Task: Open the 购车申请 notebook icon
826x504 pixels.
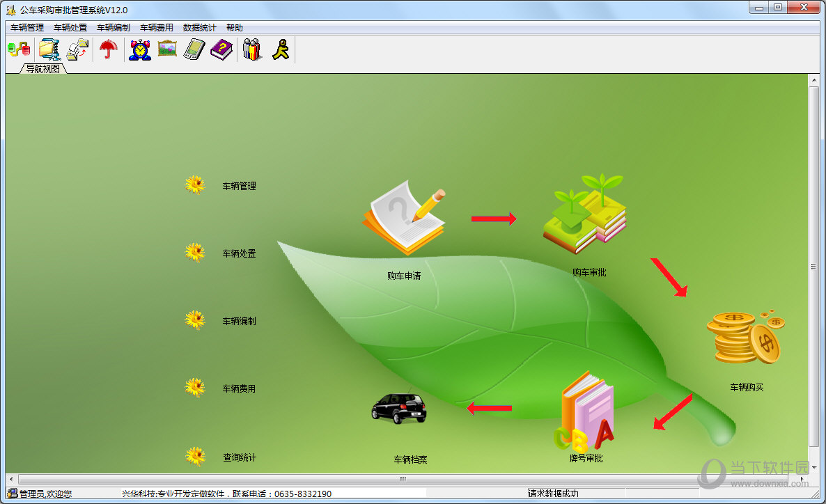Action: [x=404, y=217]
